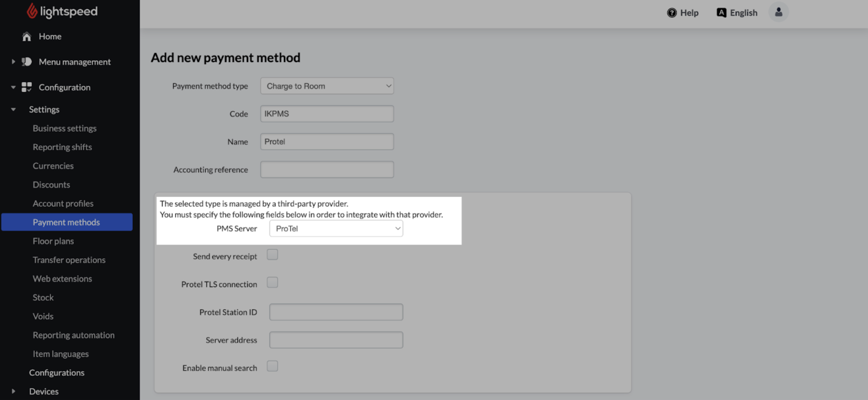Open Currencies settings
Viewport: 868px width, 400px height.
click(53, 166)
